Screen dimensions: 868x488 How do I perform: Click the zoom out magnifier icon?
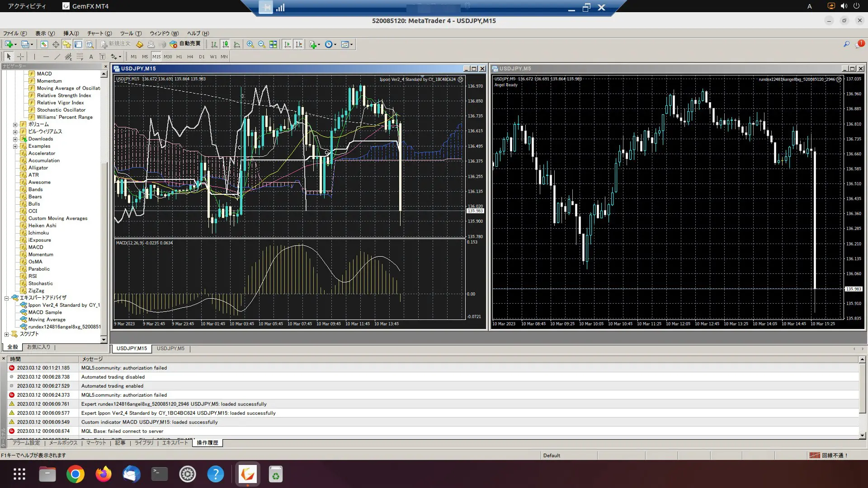click(x=262, y=44)
